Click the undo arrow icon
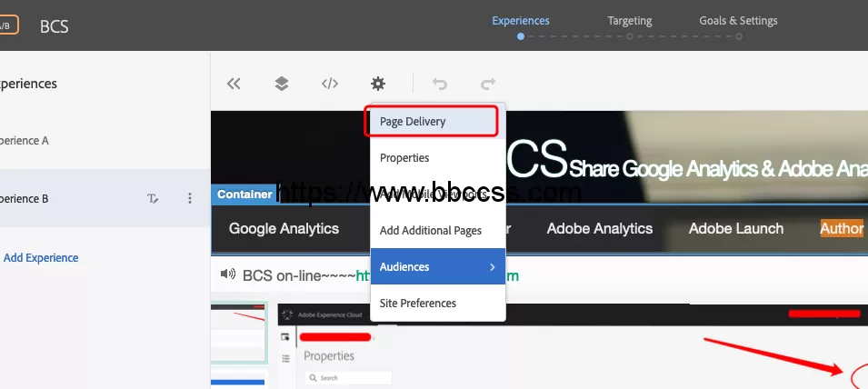This screenshot has width=868, height=389. [x=440, y=84]
